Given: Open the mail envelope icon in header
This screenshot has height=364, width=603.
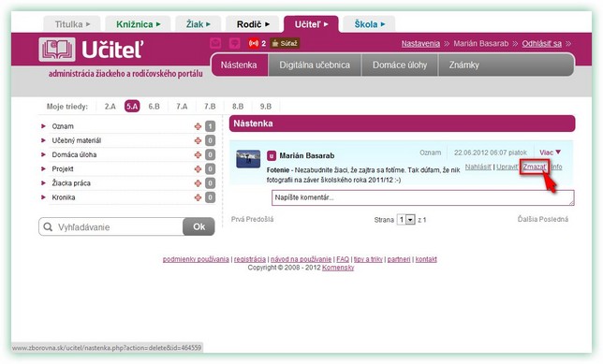Looking at the screenshot, I should [x=215, y=43].
